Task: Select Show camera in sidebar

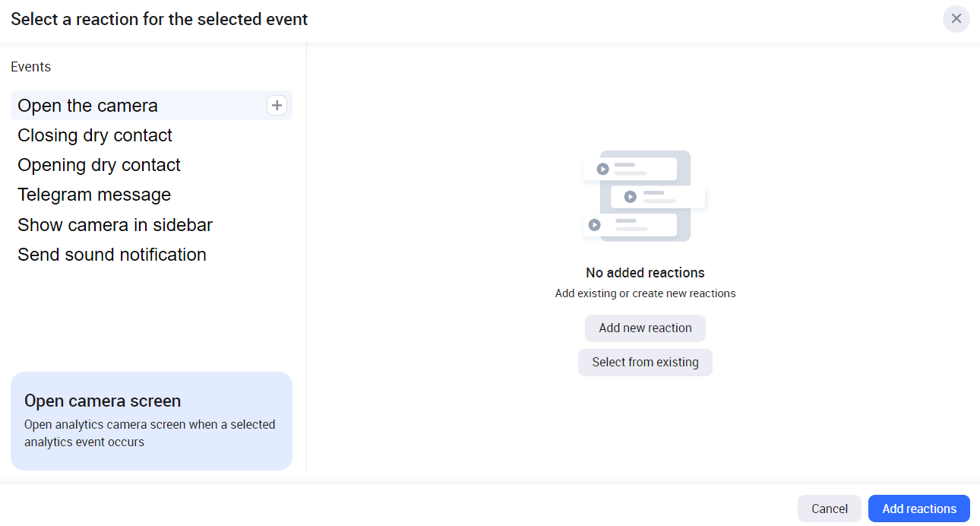Action: tap(115, 225)
